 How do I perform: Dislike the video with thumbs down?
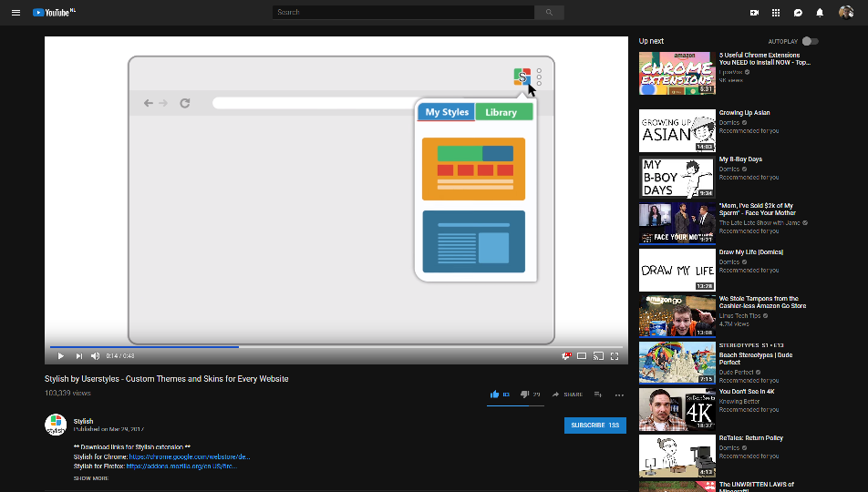pos(530,394)
